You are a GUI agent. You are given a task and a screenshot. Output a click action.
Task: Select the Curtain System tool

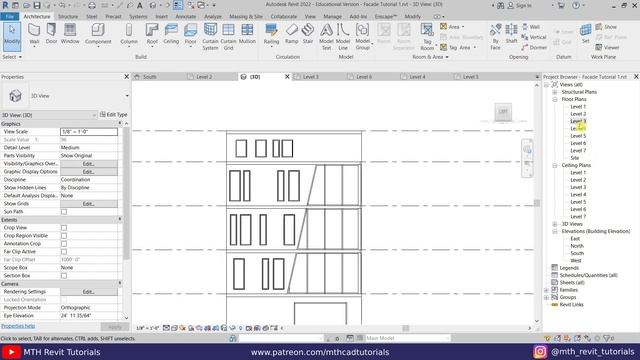pyautogui.click(x=210, y=37)
